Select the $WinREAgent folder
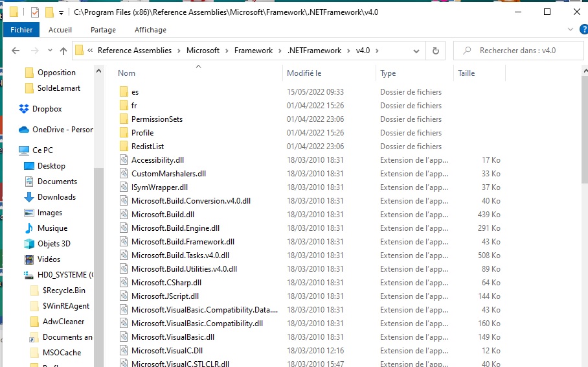 point(65,306)
